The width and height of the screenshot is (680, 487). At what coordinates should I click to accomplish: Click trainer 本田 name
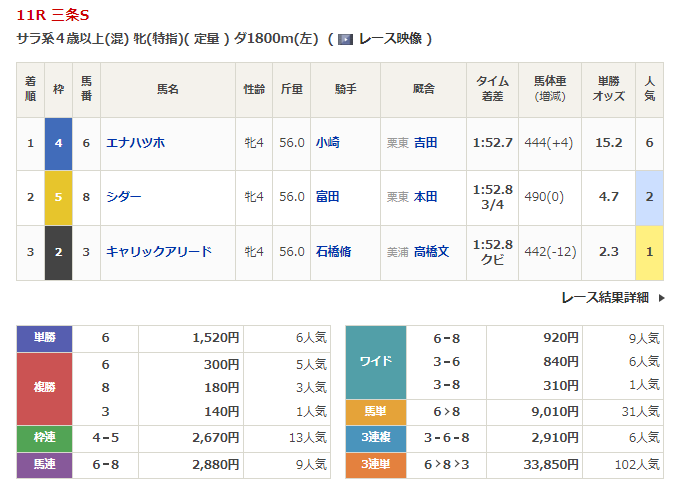click(426, 197)
